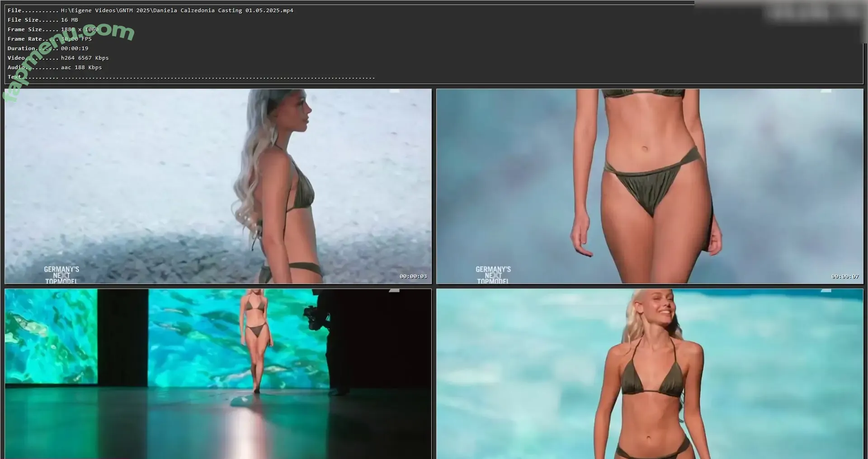Click the file path ending in .mp4

coord(177,10)
